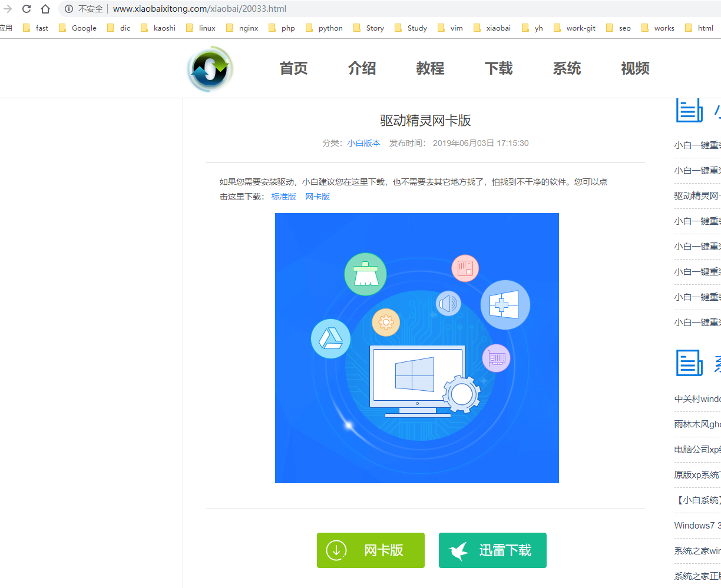Open the 驱动精灵网卡 sidebar article link

tap(698, 195)
